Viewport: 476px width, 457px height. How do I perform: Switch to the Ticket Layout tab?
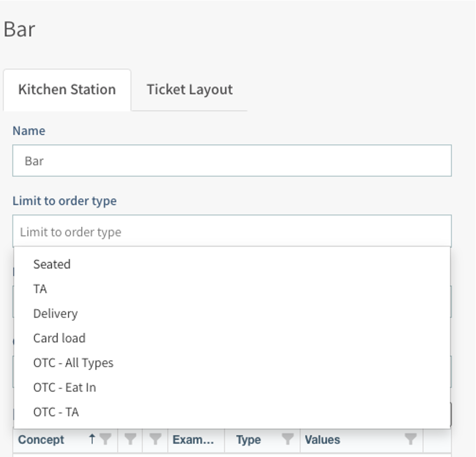(189, 90)
